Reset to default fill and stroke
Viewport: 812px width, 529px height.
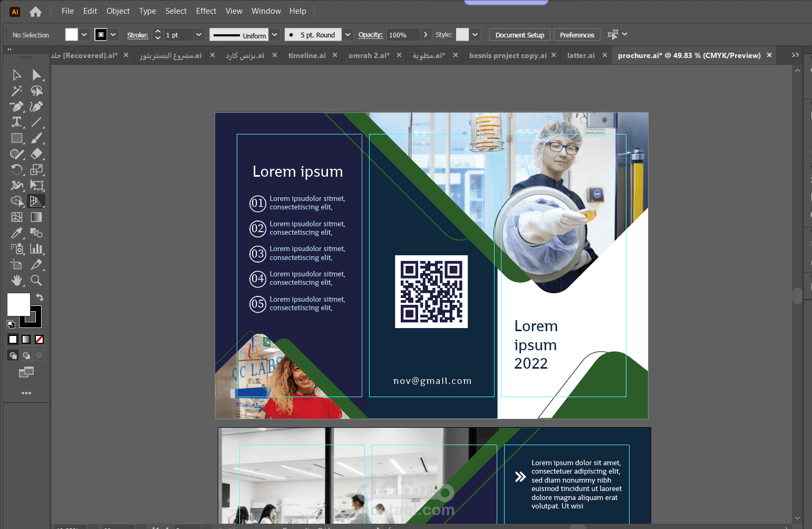(x=11, y=324)
